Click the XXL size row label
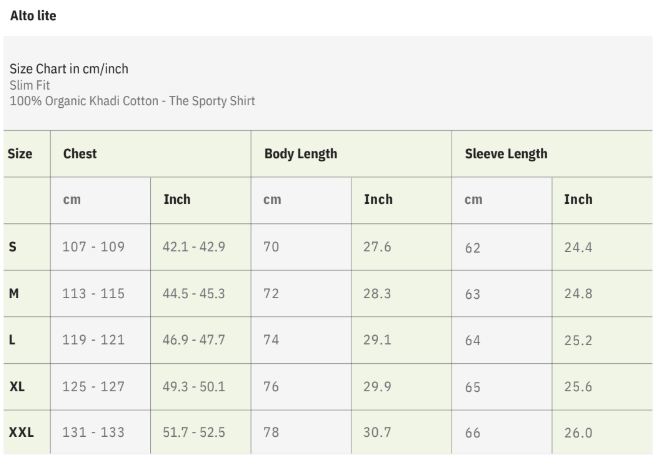 point(21,433)
